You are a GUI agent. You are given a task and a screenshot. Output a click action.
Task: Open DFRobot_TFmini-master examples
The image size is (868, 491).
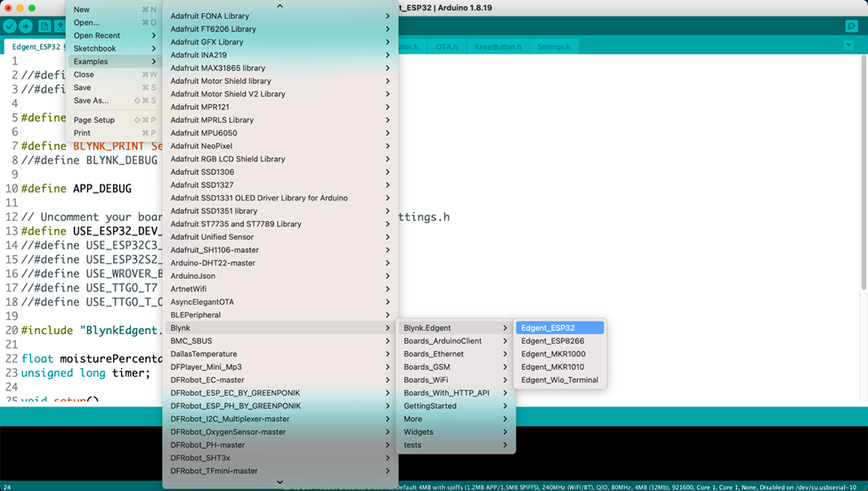point(280,471)
